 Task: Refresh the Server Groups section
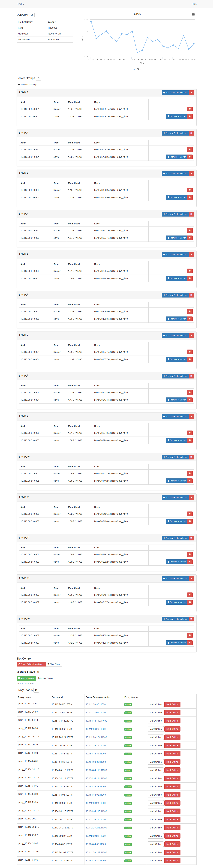pyautogui.click(x=38, y=78)
